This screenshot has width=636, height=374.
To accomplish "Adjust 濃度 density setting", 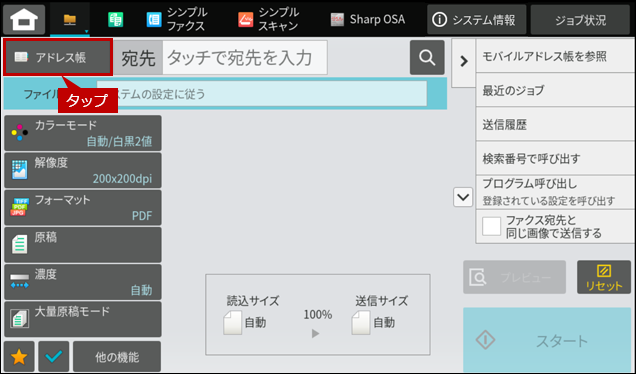I will (83, 282).
